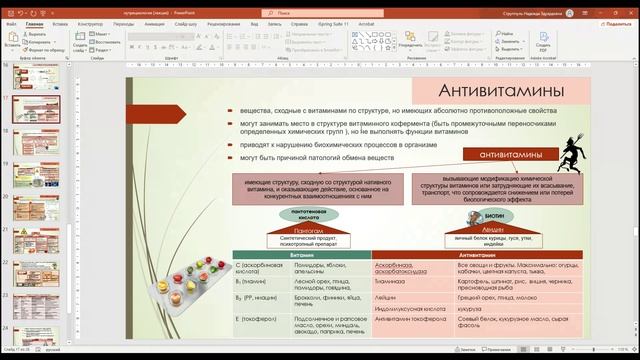Open the Review (Рецензирование) tab
Image resolution: width=640 pixels, height=360 pixels.
(223, 24)
